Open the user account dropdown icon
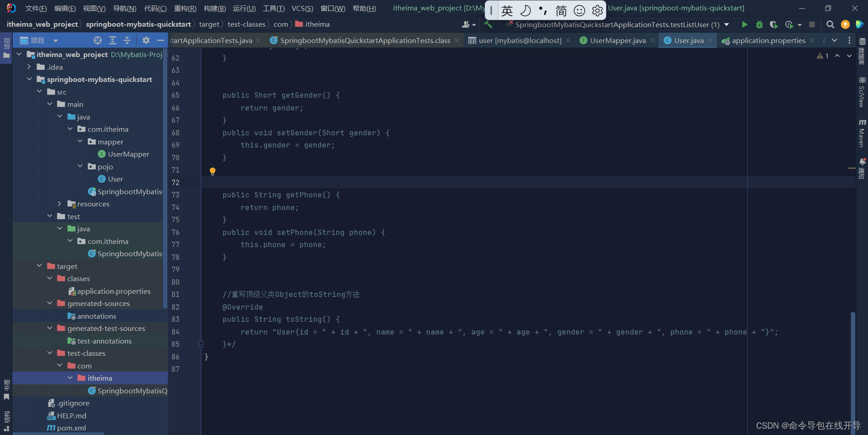This screenshot has height=435, width=868. (469, 24)
